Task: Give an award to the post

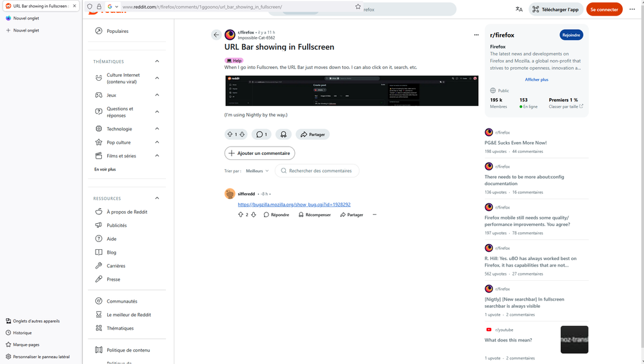Action: click(x=283, y=134)
